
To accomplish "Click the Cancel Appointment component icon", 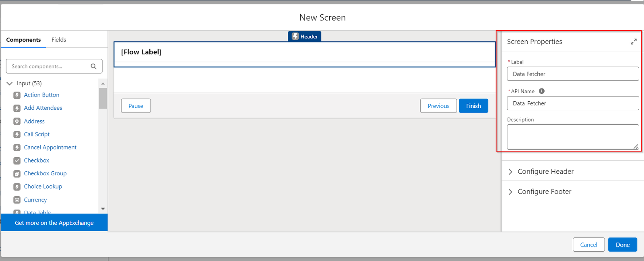I will (x=17, y=148).
